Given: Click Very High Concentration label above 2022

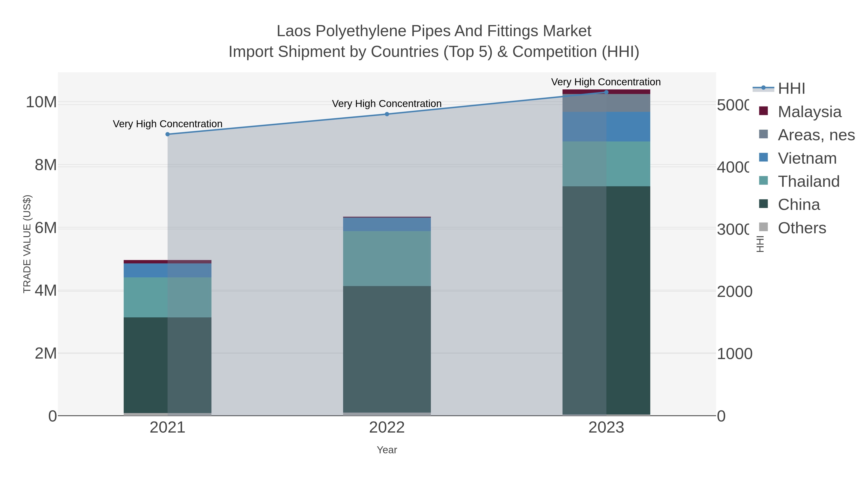Looking at the screenshot, I should coord(387,103).
